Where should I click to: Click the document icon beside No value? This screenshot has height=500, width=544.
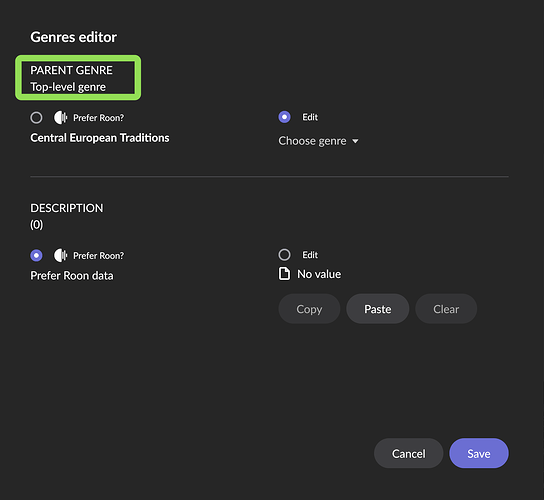pyautogui.click(x=284, y=274)
